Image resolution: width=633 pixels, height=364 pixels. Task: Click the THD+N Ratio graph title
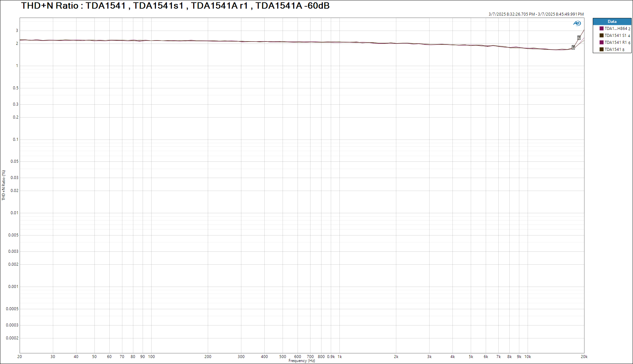pos(175,6)
